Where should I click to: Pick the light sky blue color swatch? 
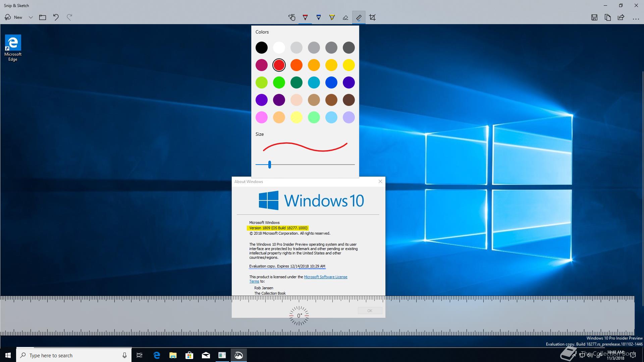pyautogui.click(x=331, y=117)
